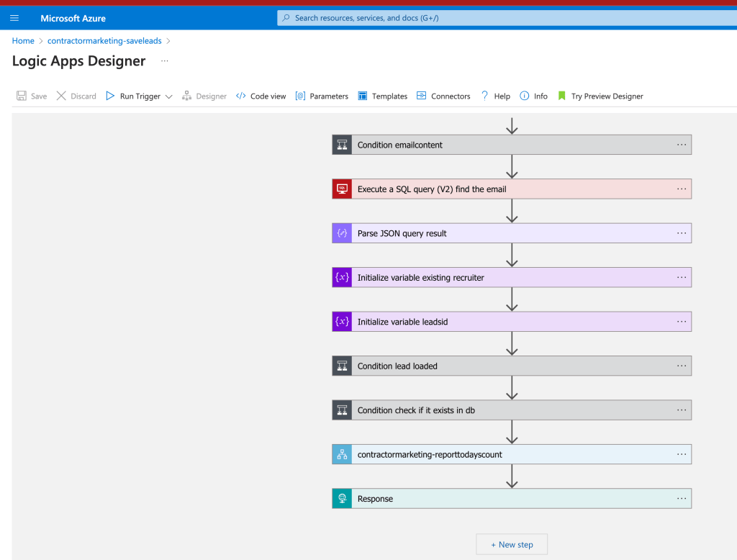Click the New step button
This screenshot has height=560, width=737.
(512, 544)
